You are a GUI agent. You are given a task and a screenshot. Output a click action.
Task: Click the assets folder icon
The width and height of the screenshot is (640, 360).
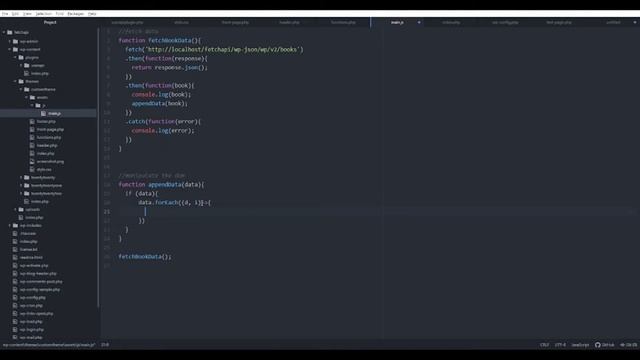click(x=33, y=98)
